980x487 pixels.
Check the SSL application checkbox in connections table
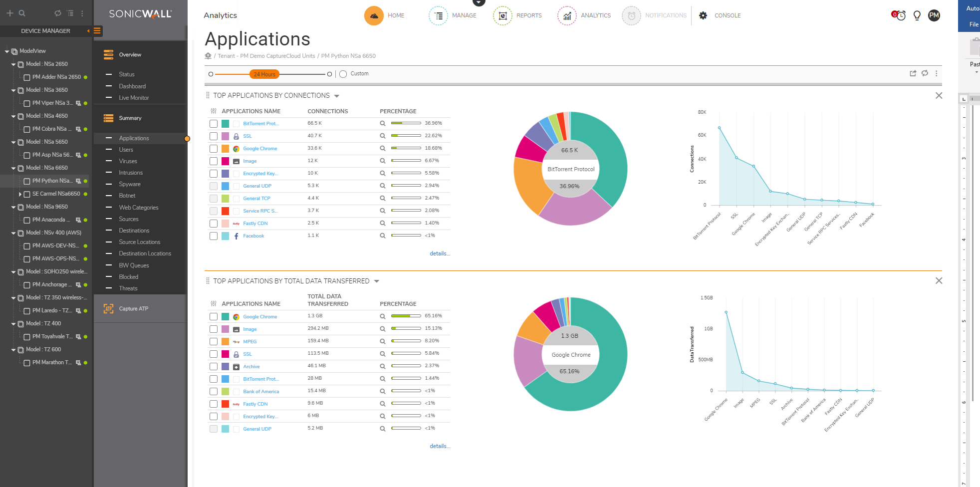click(214, 136)
